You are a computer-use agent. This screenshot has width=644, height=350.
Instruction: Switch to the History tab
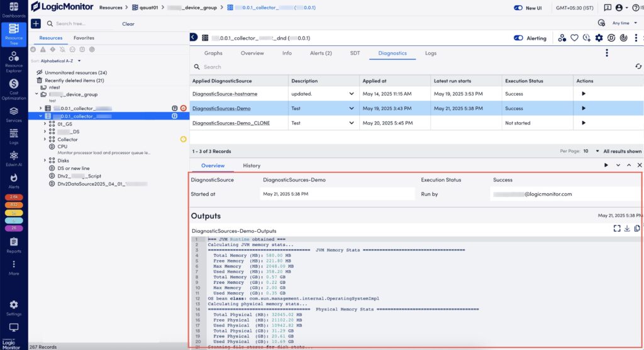pos(252,166)
